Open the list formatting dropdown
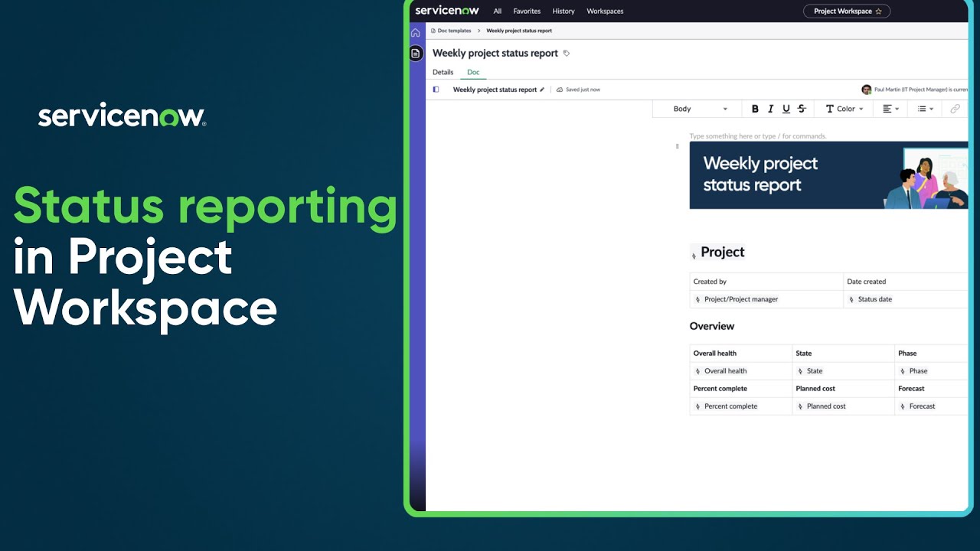This screenshot has height=551, width=980. tap(925, 108)
